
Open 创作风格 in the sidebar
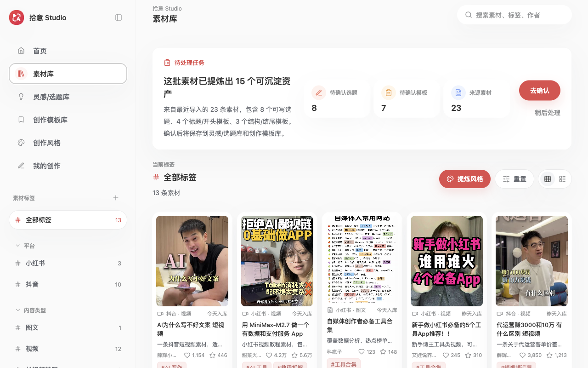tap(68, 143)
